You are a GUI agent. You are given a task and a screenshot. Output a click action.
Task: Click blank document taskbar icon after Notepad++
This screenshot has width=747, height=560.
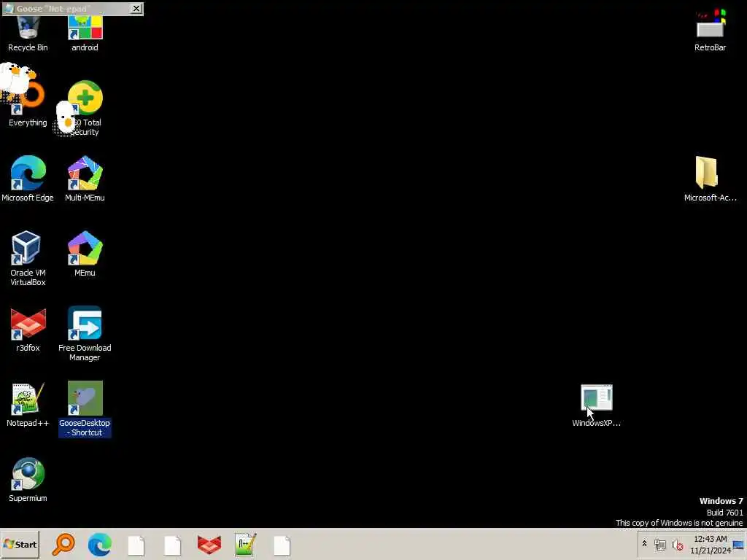282,545
